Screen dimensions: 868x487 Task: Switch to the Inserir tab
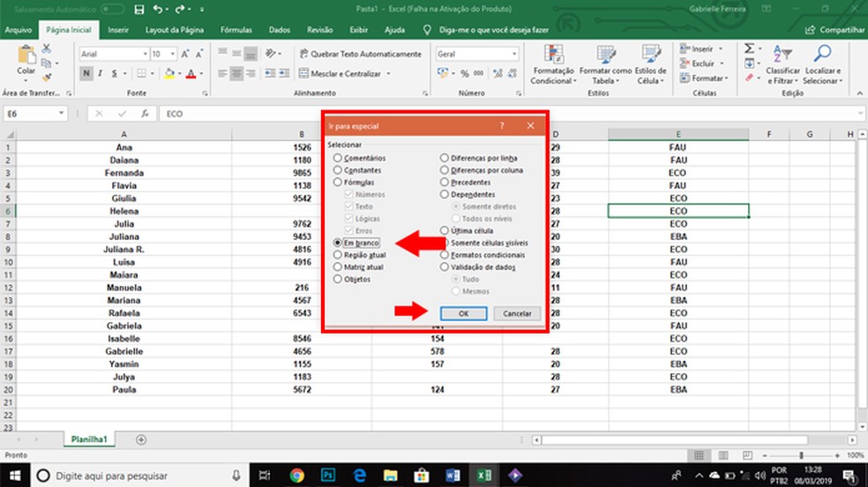click(x=118, y=30)
